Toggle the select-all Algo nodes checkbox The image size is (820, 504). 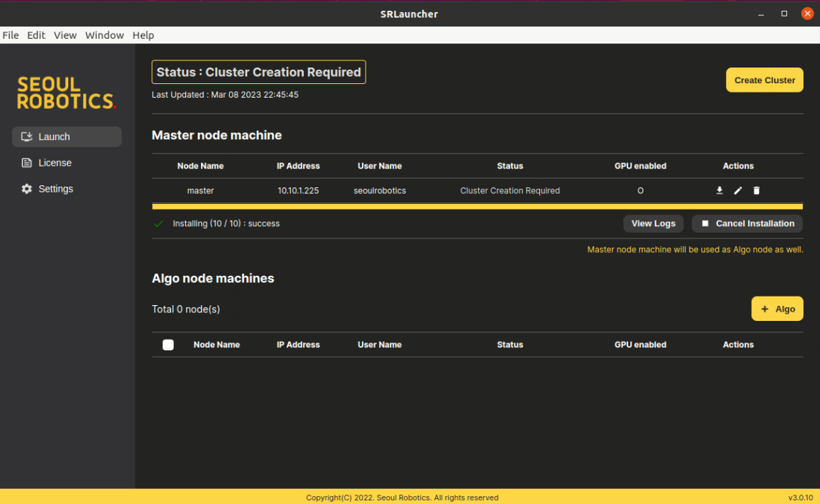[168, 345]
